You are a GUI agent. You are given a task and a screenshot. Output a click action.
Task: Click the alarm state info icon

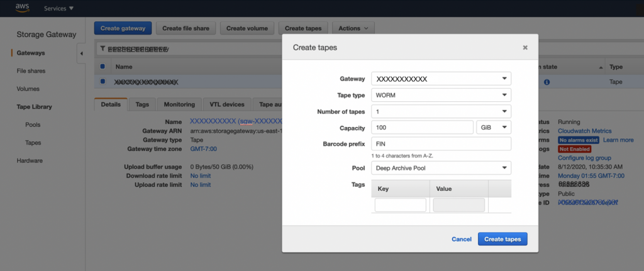click(x=547, y=82)
